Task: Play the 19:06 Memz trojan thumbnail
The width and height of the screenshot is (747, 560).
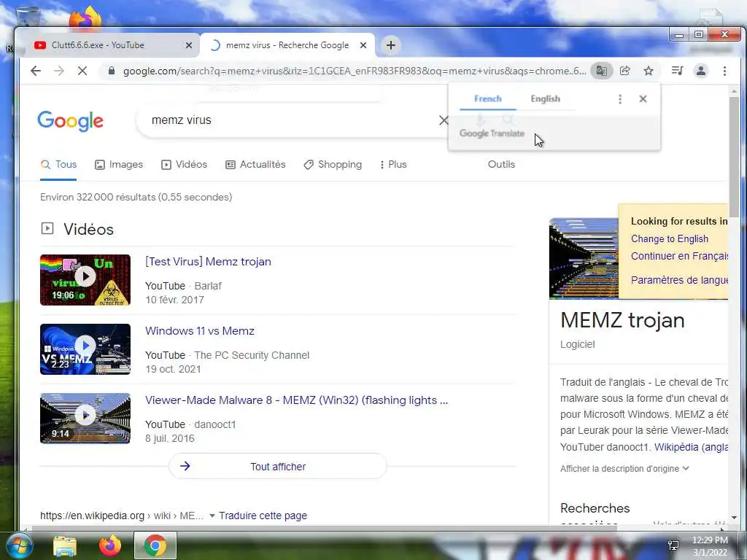Action: point(85,280)
